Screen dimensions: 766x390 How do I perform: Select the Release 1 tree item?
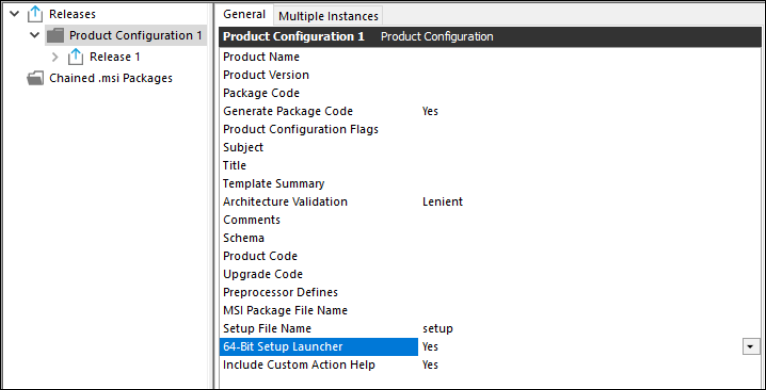pos(115,57)
